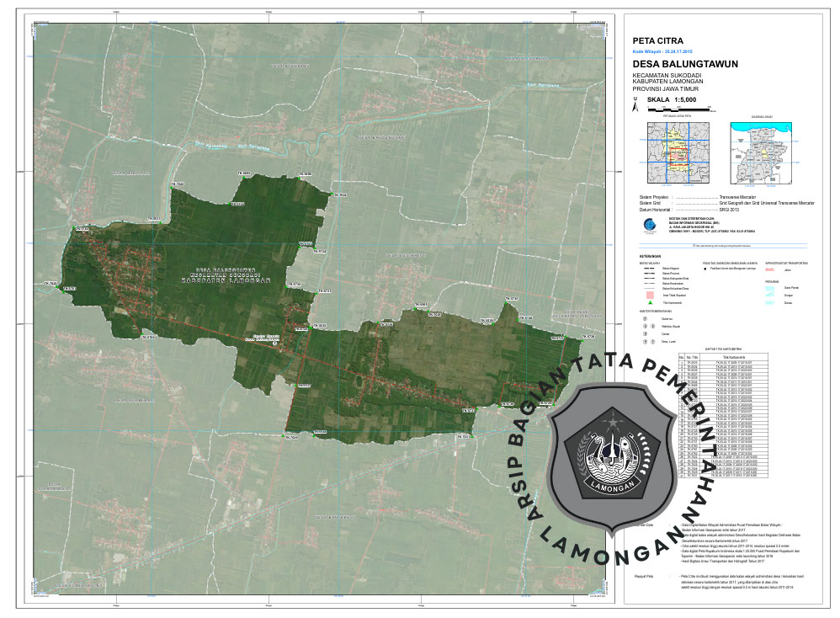This screenshot has height=618, width=840.
Task: Click the Badan Informasi Geospasial globe logo
Action: (x=646, y=226)
